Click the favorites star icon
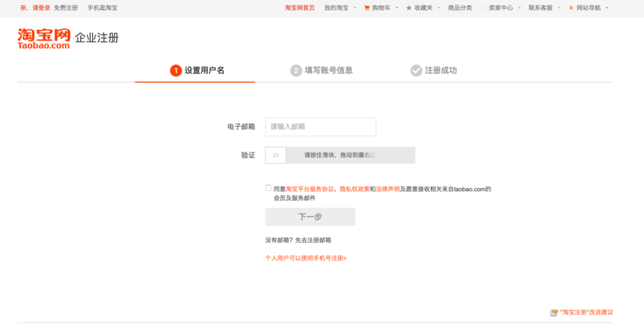 (409, 8)
